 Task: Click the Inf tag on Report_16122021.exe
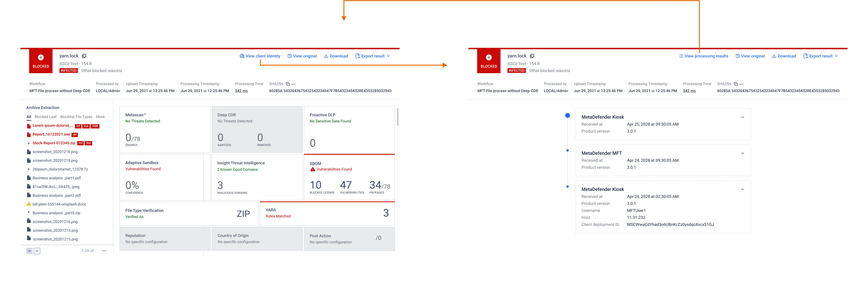pos(75,135)
